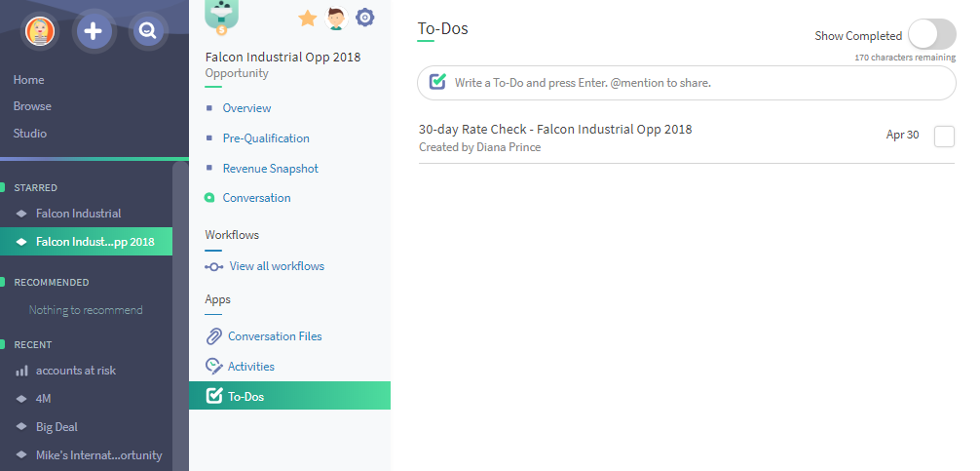This screenshot has width=980, height=471.
Task: Open the settings gear for opportunity
Action: pyautogui.click(x=365, y=18)
